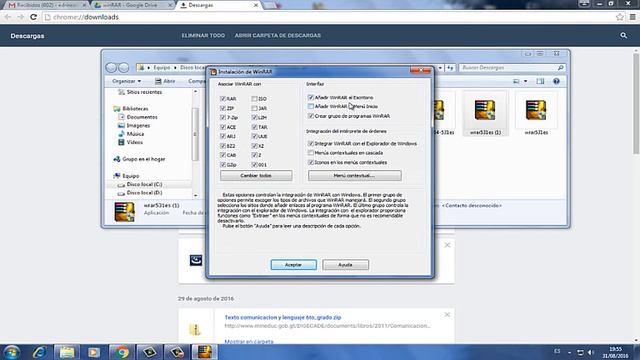This screenshot has width=640, height=360.
Task: Expand the view options dropdown arrow
Action: coord(526,81)
